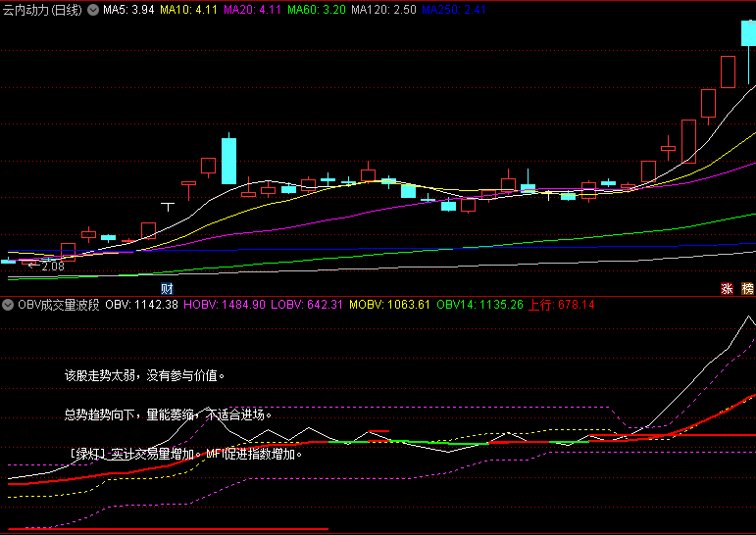Image resolution: width=756 pixels, height=535 pixels.
Task: Click the large cyan candlestick at the far right
Action: (x=748, y=33)
